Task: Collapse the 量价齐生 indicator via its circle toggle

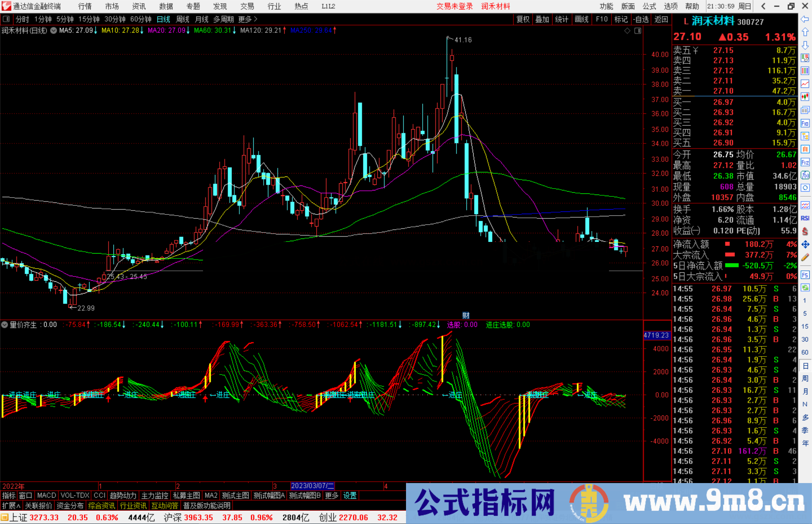Action: pyautogui.click(x=5, y=325)
